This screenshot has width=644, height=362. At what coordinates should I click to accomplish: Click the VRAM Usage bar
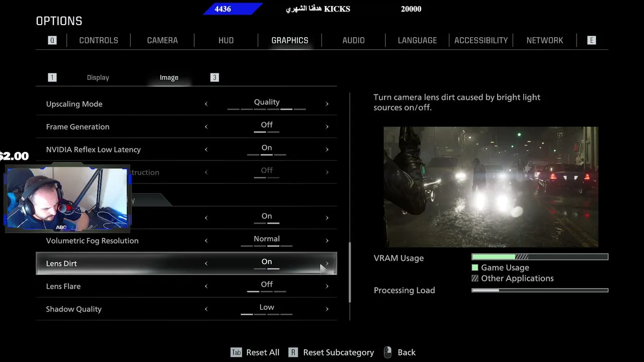(x=540, y=257)
